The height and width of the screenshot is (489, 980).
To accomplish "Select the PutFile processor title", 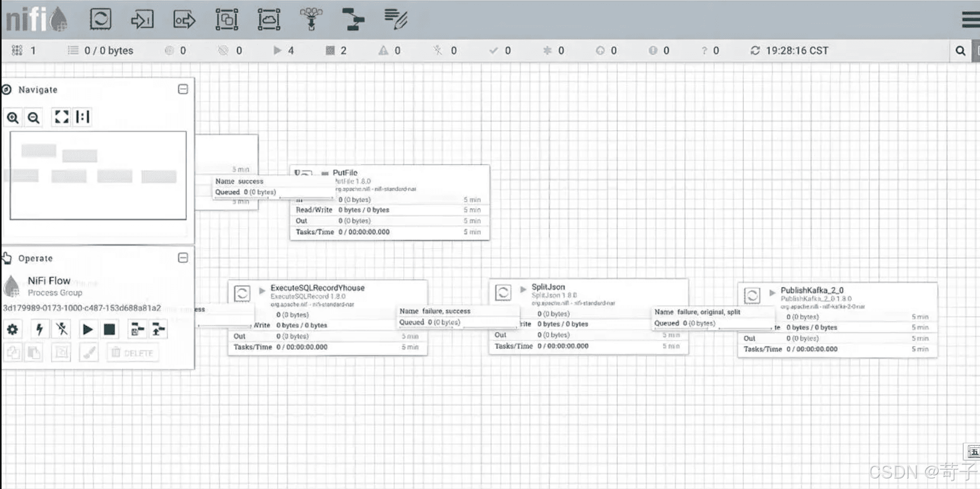I will [x=345, y=172].
